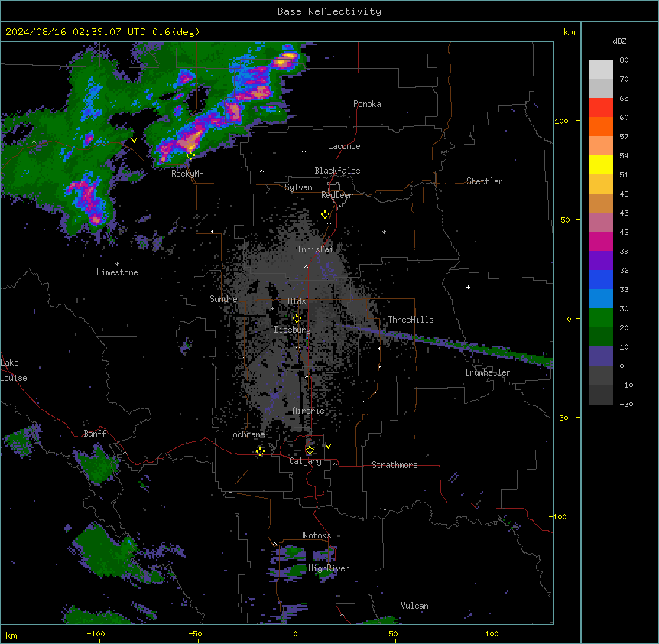
Task: Click the Ponoka city label
Action: (x=367, y=104)
